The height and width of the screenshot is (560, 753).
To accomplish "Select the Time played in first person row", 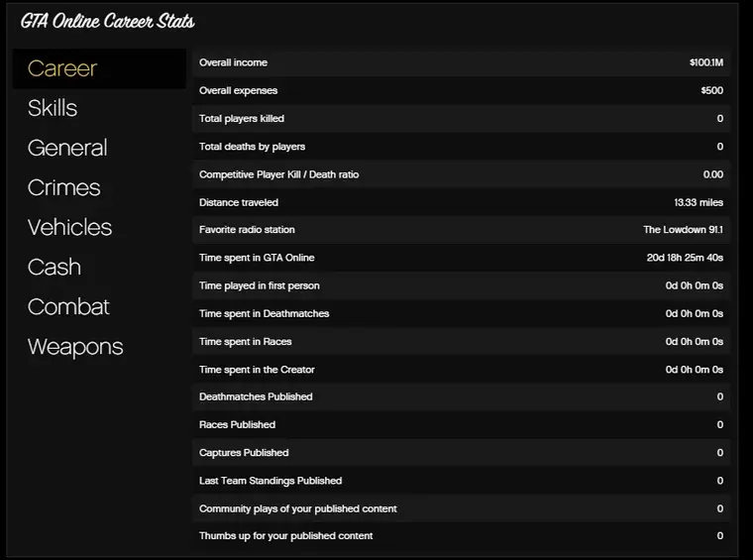I will (461, 285).
